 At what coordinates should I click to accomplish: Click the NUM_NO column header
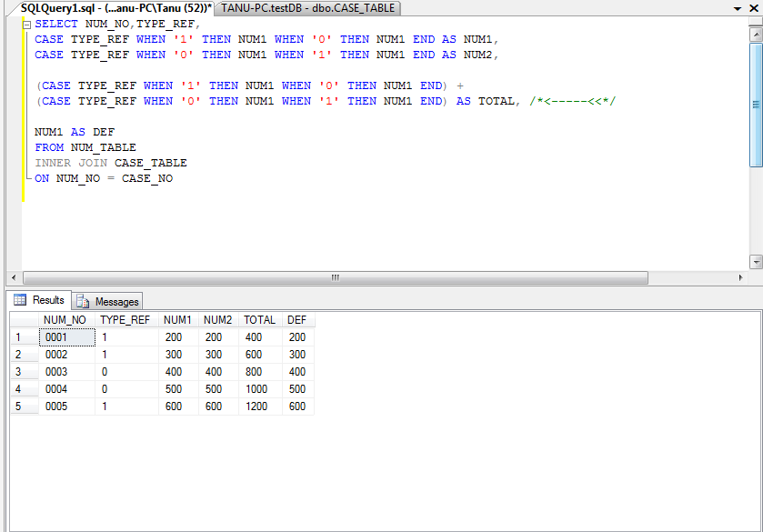[x=66, y=320]
